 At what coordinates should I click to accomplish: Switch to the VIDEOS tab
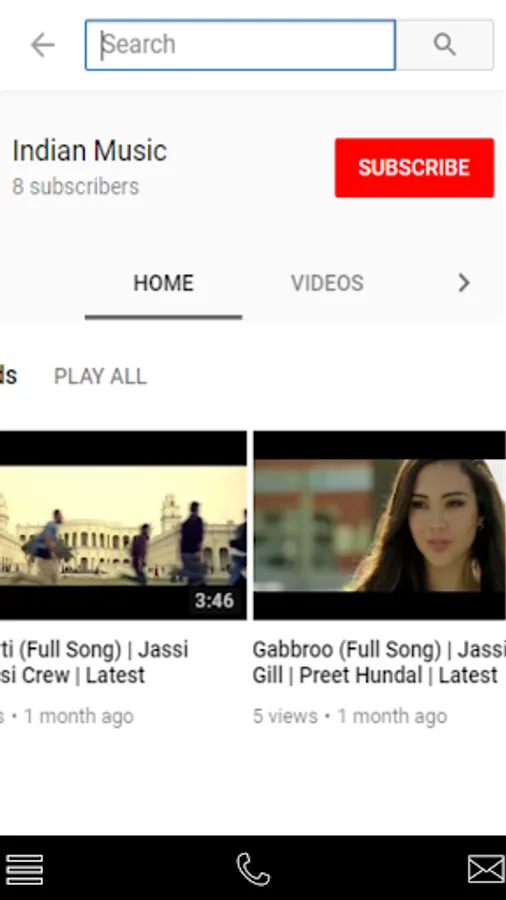tap(327, 283)
